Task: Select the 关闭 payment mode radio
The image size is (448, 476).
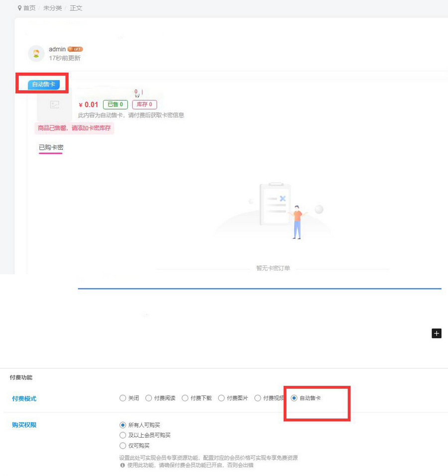Action: coord(123,398)
